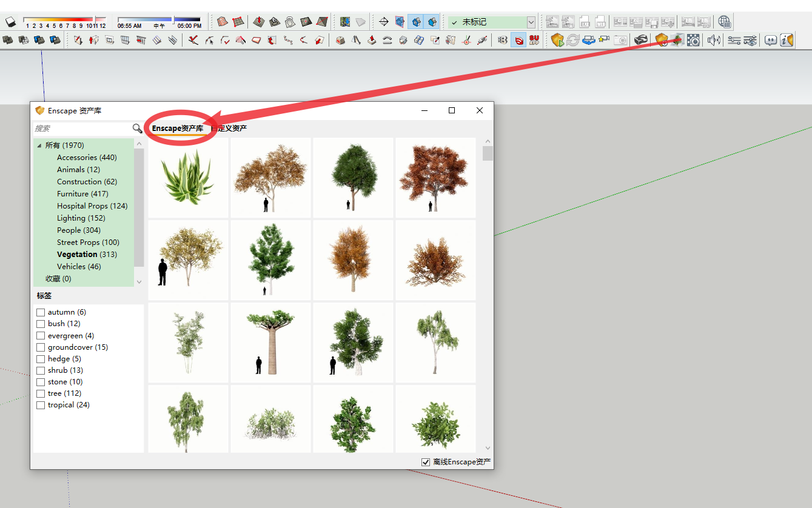Click the 搜索 search input field
The width and height of the screenshot is (812, 508).
82,129
